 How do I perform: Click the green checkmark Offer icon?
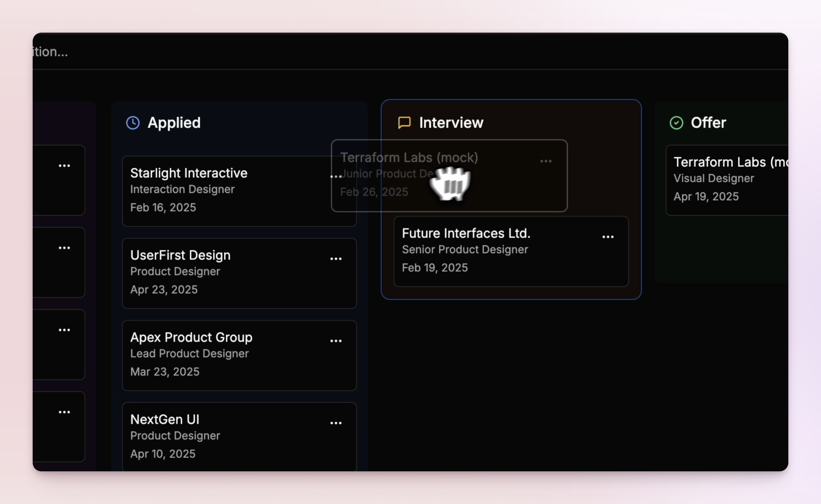point(676,123)
